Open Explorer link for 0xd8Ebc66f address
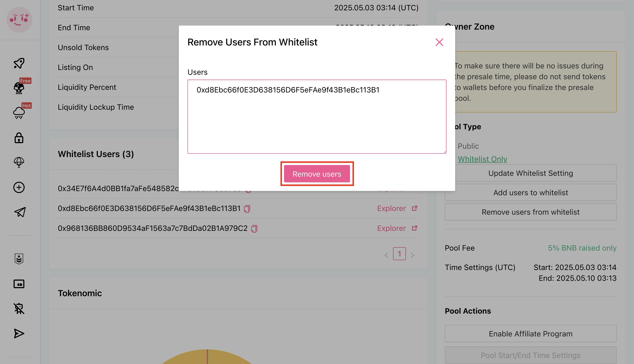The width and height of the screenshot is (634, 364). pos(391,209)
